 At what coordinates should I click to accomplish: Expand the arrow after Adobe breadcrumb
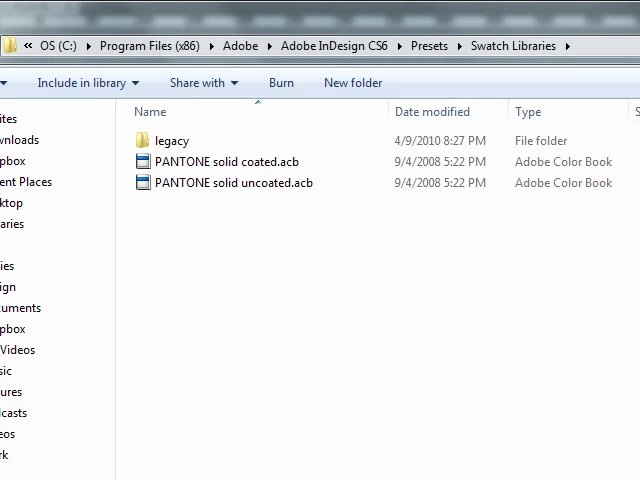(269, 46)
